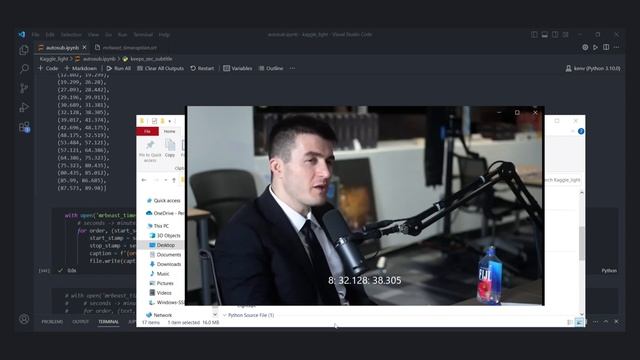This screenshot has width=640, height=360.
Task: Open the notebook Outline
Action: (271, 68)
